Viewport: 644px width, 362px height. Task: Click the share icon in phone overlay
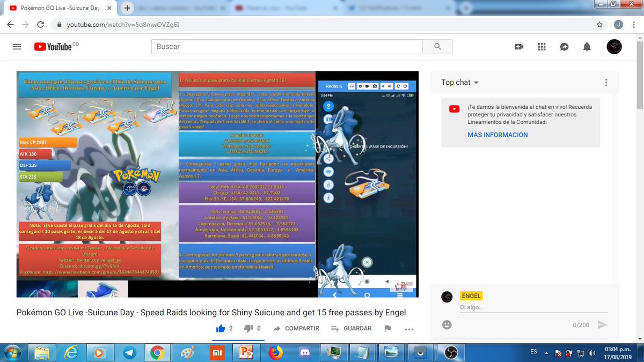pyautogui.click(x=328, y=158)
